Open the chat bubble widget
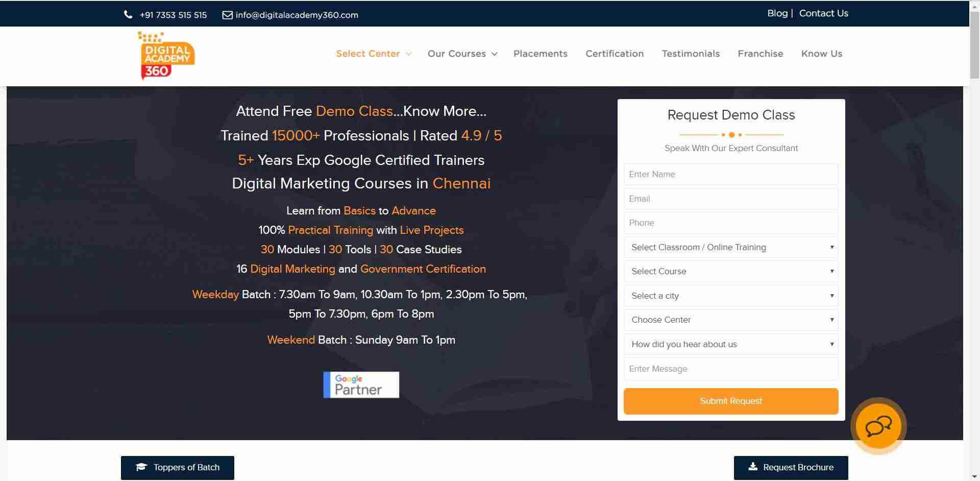Screen dimensions: 980x481 pyautogui.click(x=877, y=426)
